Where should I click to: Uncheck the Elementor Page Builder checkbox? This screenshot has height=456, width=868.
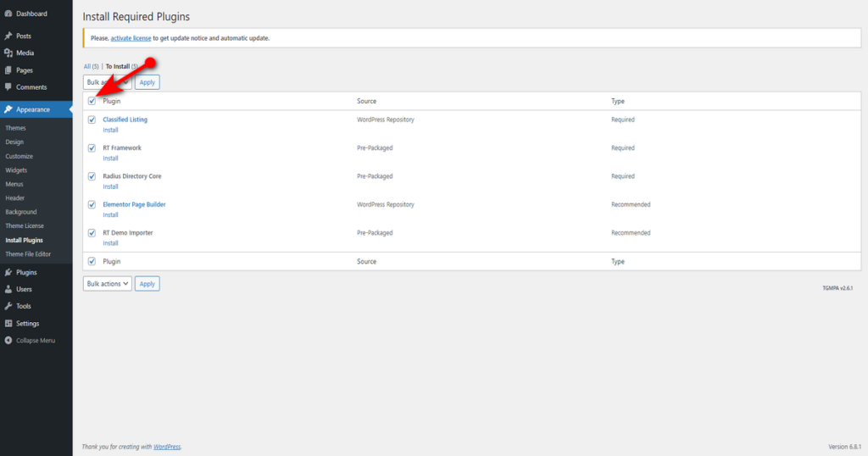coord(92,204)
